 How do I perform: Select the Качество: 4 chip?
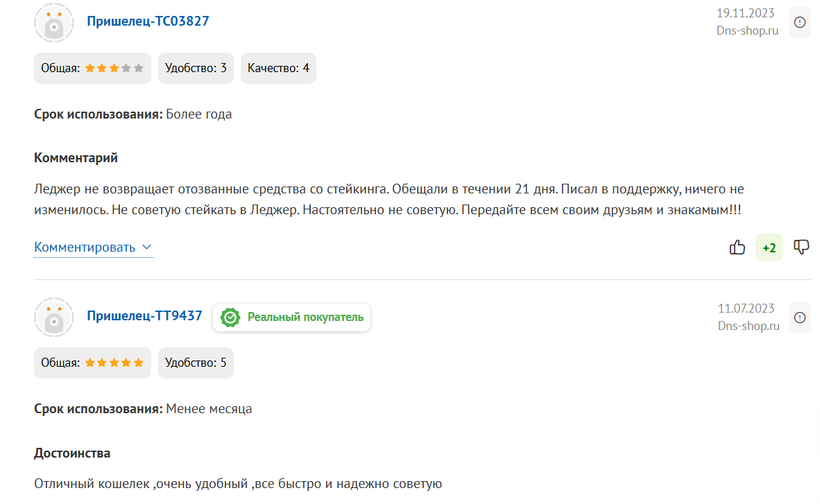point(278,68)
